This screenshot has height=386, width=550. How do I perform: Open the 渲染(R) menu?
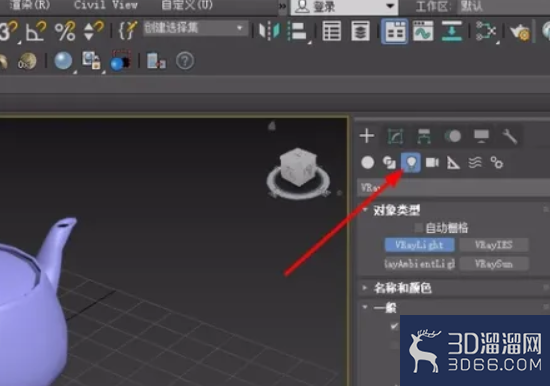click(30, 5)
